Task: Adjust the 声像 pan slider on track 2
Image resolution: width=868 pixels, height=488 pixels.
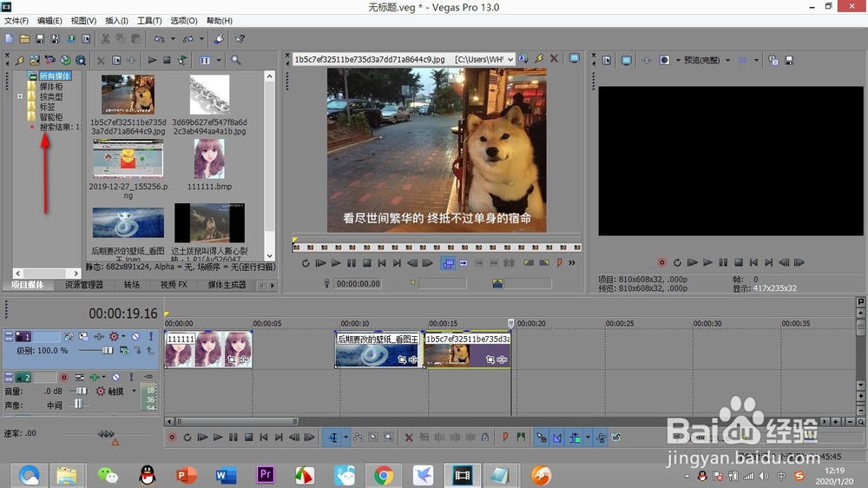Action: (78, 405)
